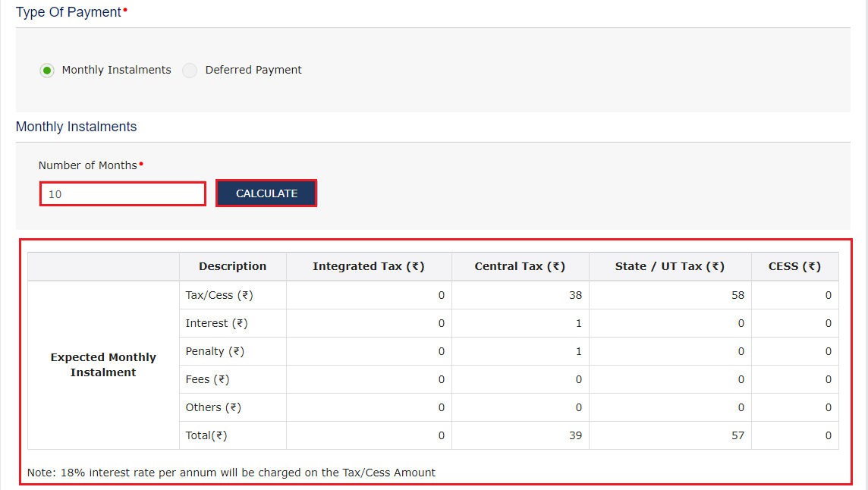The width and height of the screenshot is (868, 490).
Task: Select the Central Tax (₹) column header
Action: pos(520,266)
